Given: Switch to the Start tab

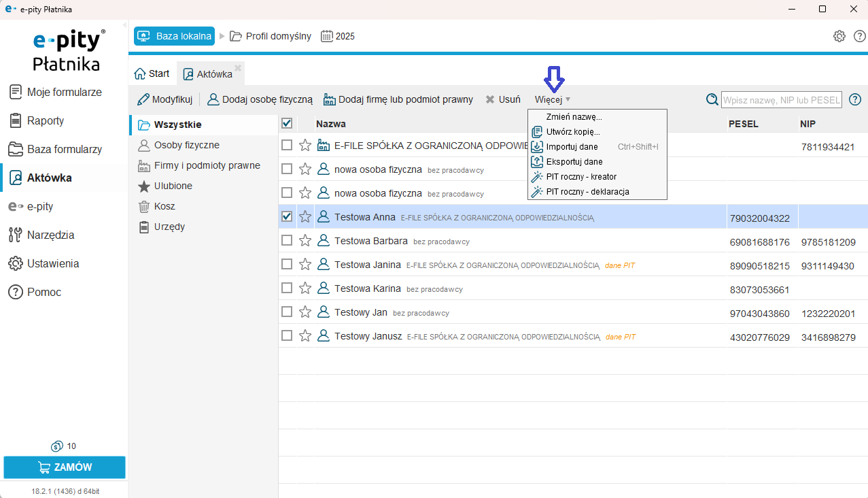Looking at the screenshot, I should coord(152,73).
